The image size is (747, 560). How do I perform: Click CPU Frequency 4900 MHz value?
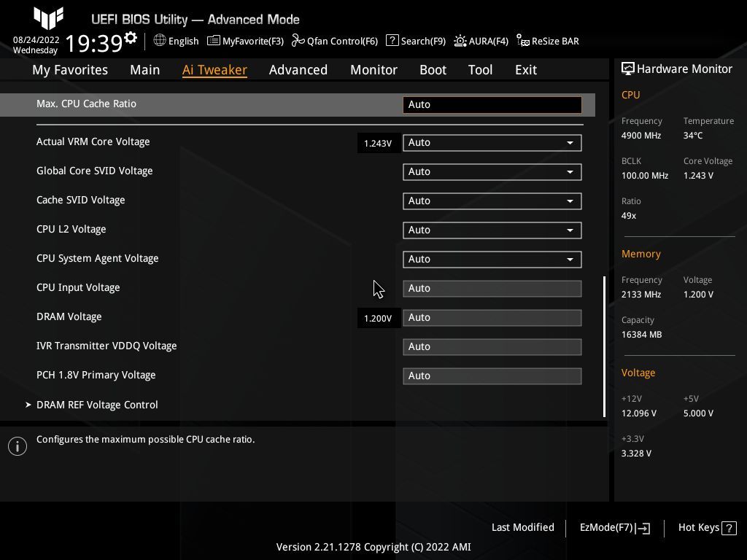click(640, 135)
